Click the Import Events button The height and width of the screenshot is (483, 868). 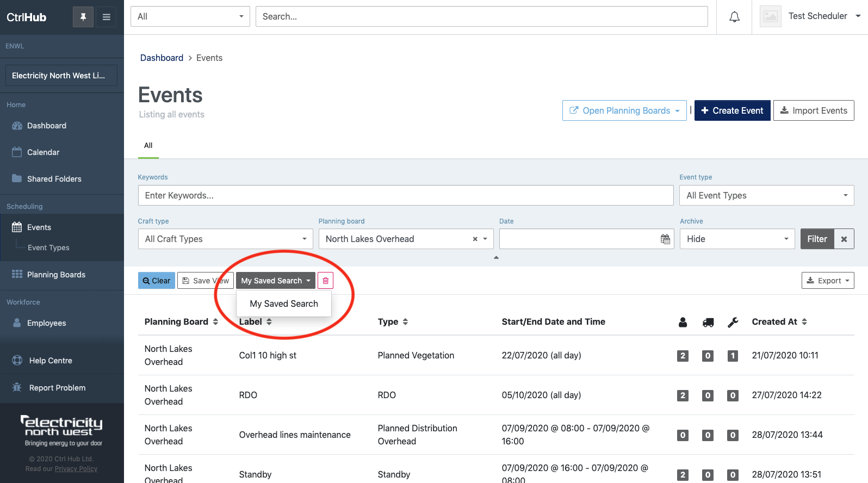tap(814, 110)
